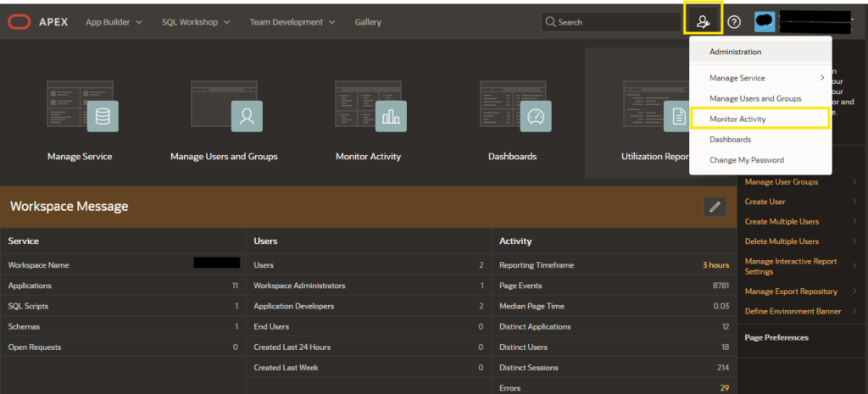Viewport: 868px width, 394px height.
Task: Click the Oracle APEX logo icon
Action: (19, 22)
